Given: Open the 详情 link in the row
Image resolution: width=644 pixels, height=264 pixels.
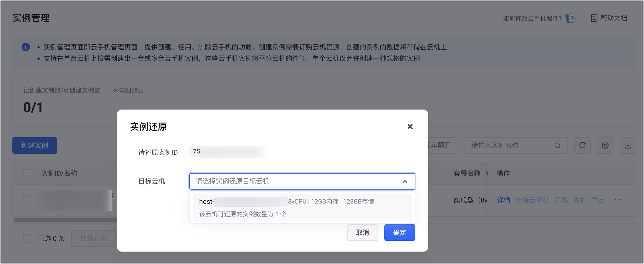Looking at the screenshot, I should point(504,200).
